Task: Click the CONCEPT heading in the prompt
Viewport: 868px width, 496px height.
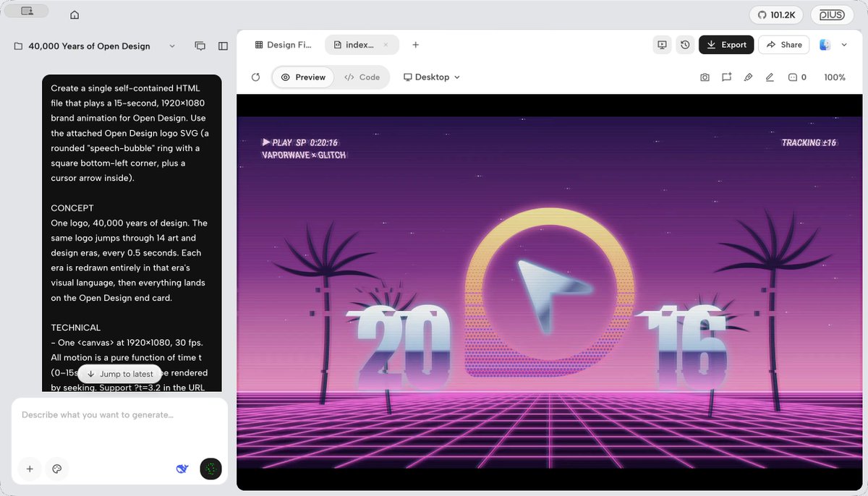Action: (x=72, y=208)
